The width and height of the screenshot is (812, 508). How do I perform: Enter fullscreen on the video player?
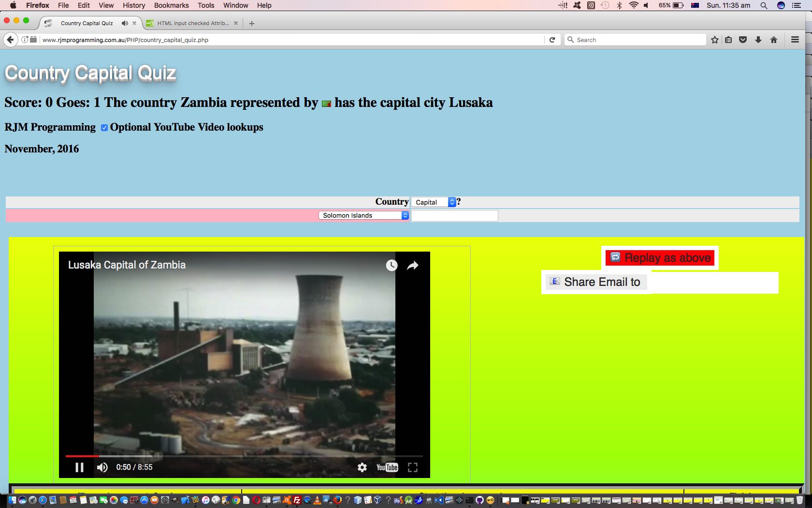click(412, 467)
